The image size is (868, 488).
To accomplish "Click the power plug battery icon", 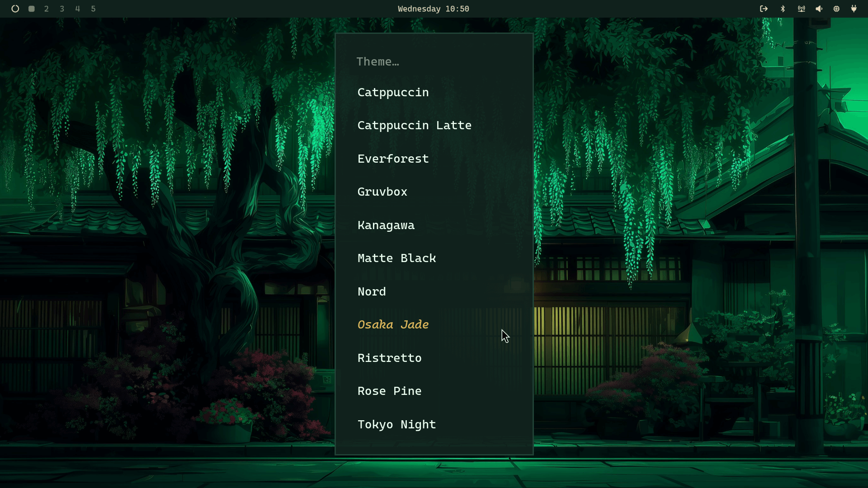I will (x=854, y=9).
